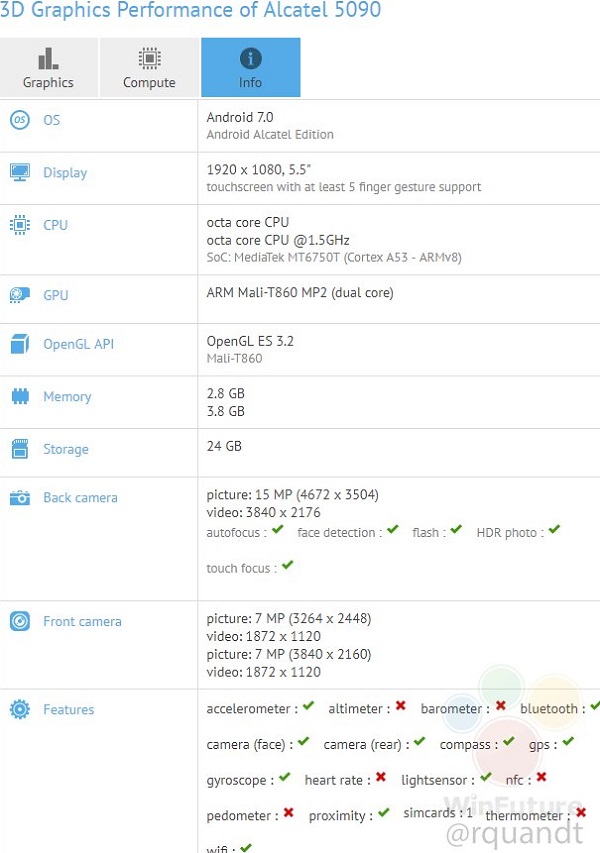Viewport: 600px width, 853px height.
Task: Click the GPU card icon
Action: coord(19,295)
